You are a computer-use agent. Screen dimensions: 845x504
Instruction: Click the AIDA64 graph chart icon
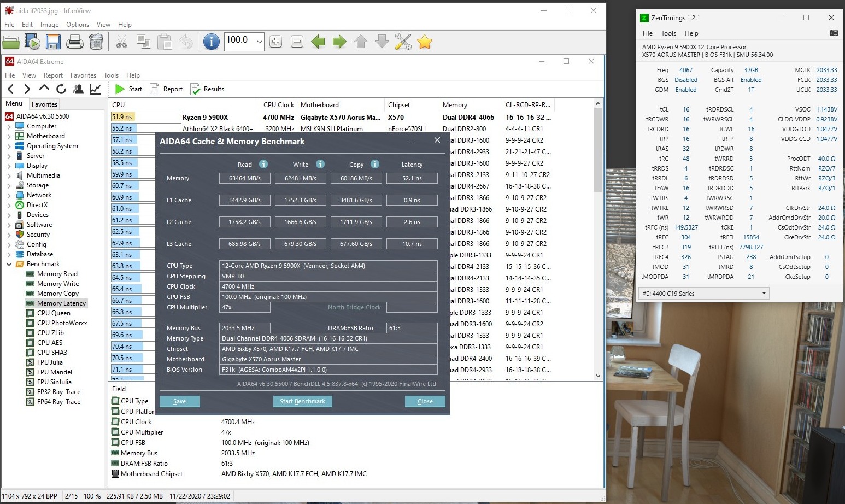(95, 89)
